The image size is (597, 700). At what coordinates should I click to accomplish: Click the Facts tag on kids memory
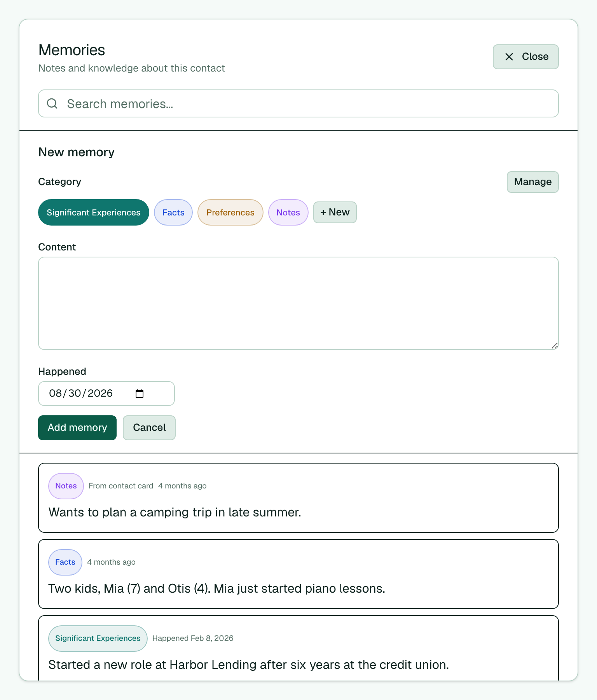click(65, 562)
